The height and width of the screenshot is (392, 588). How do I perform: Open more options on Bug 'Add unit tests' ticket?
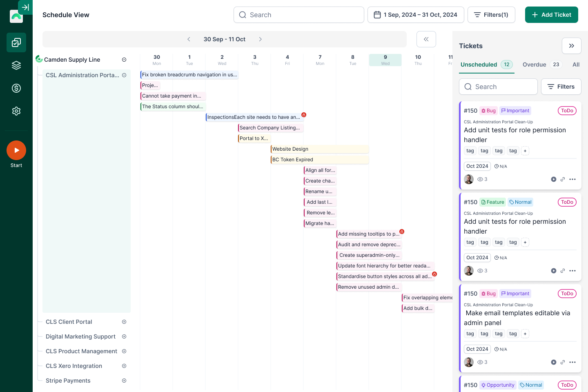572,179
